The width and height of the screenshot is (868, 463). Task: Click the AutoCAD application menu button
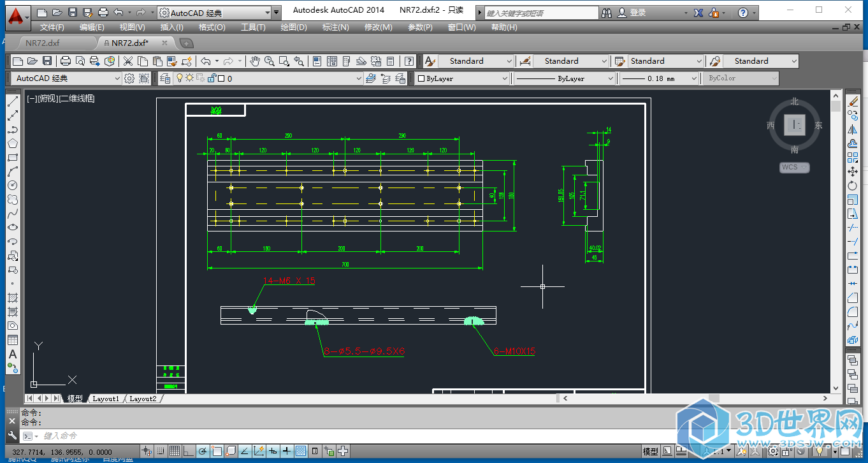point(18,17)
